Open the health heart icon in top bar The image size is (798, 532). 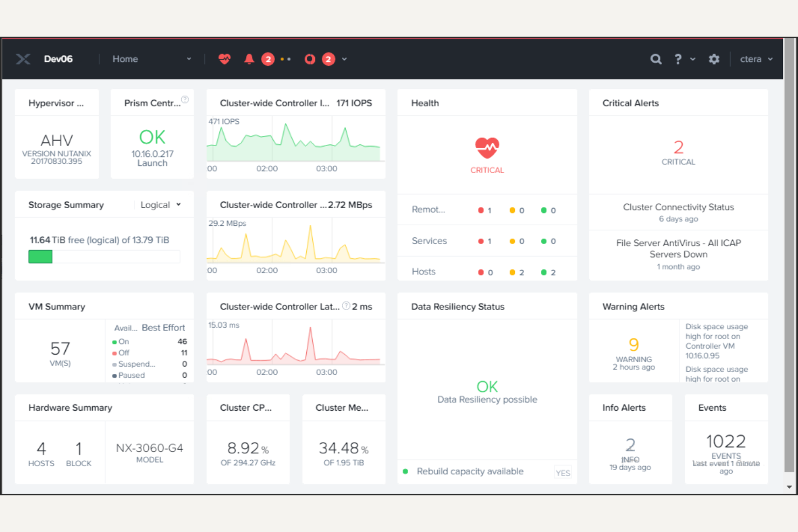coord(224,59)
